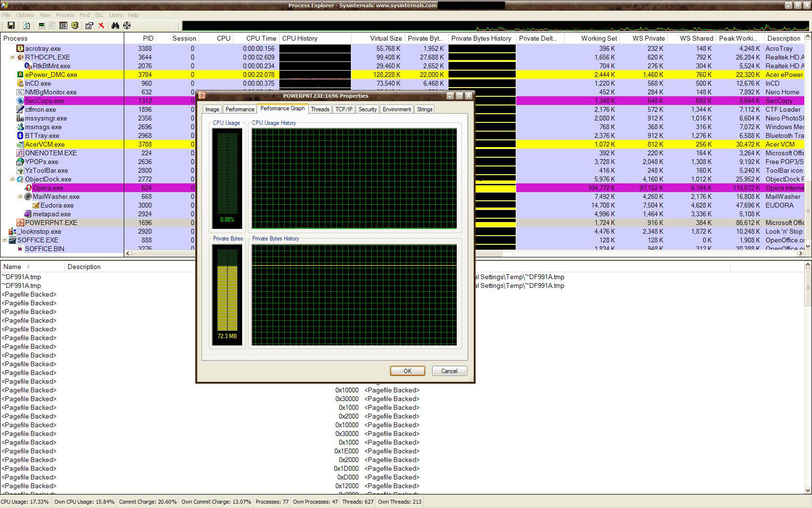The image size is (812, 508).
Task: Switch to the Environment tab
Action: coord(397,109)
